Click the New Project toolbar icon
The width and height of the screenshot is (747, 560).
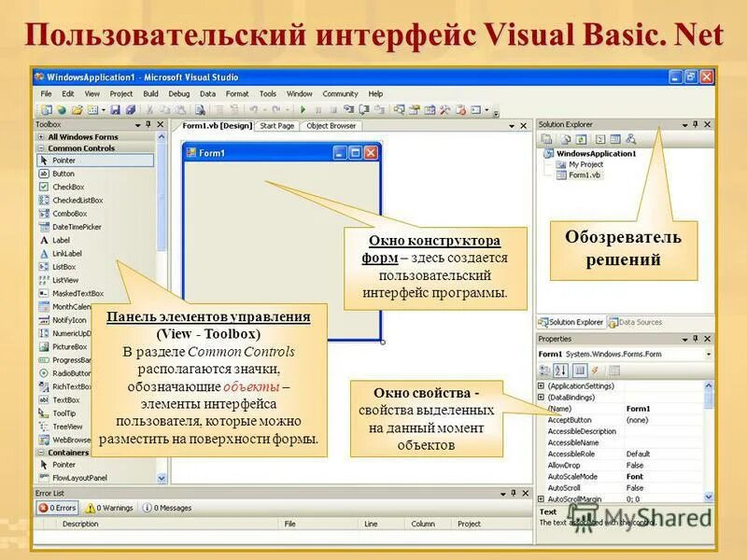(x=46, y=110)
